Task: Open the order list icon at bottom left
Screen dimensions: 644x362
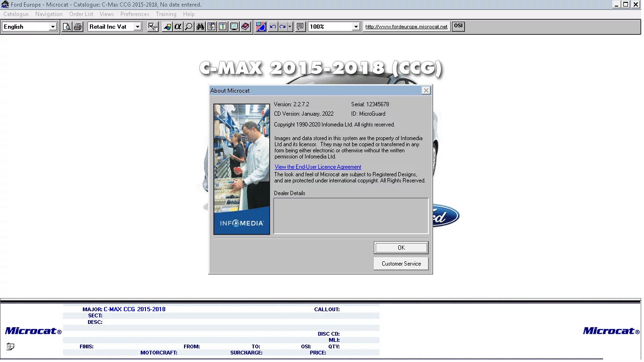Action: point(10,346)
